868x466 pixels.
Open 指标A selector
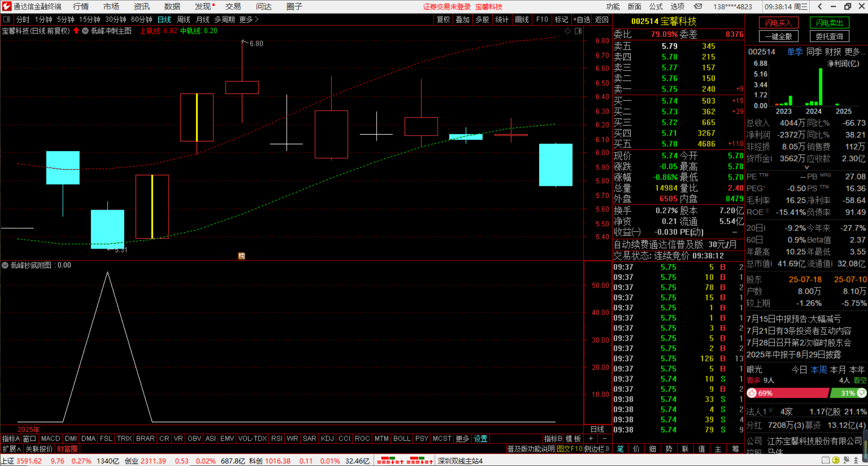pyautogui.click(x=11, y=438)
